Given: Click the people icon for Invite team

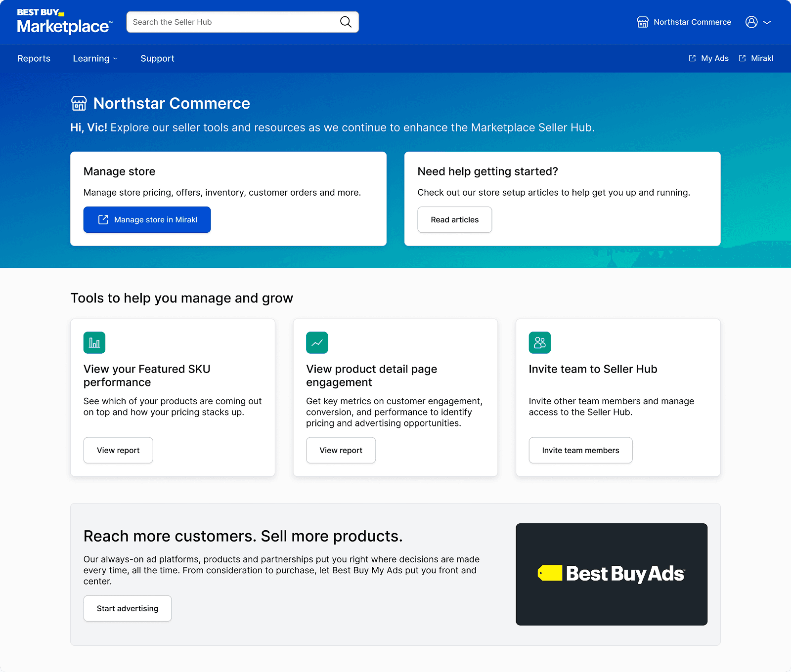Looking at the screenshot, I should coord(540,343).
